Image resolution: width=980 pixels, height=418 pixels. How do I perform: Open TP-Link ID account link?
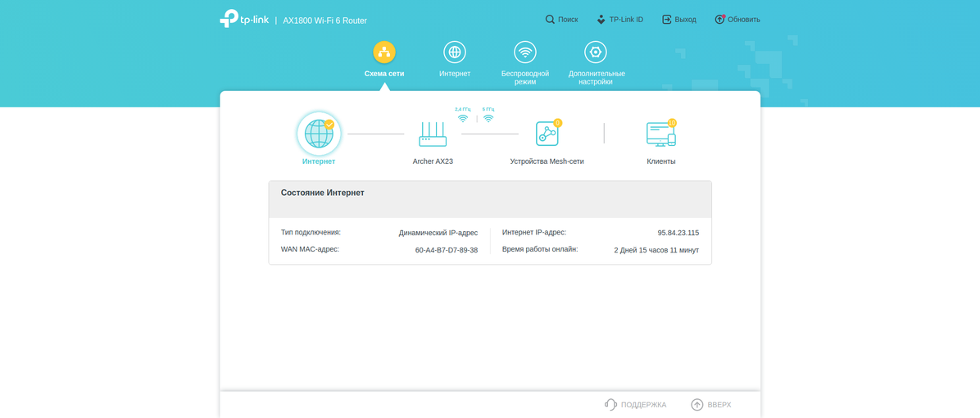619,20
